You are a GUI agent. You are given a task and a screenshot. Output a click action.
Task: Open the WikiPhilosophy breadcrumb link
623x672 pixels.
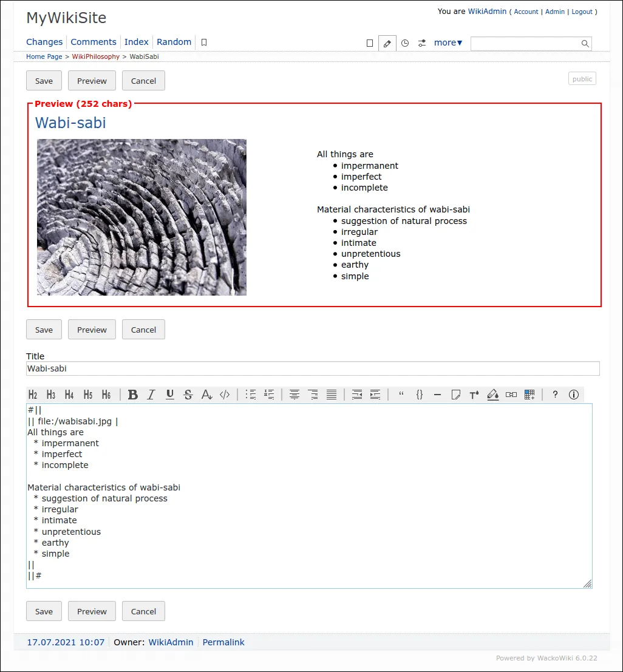(x=95, y=56)
